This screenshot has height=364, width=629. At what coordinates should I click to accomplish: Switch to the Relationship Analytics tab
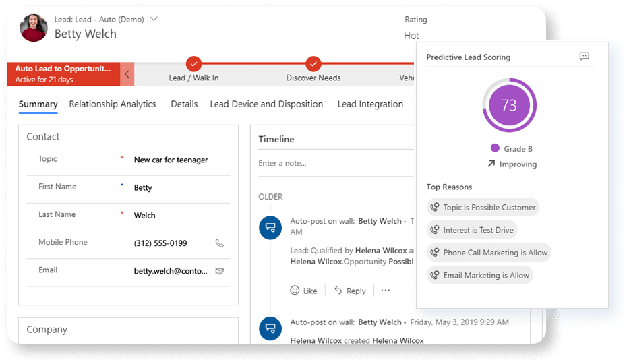tap(112, 104)
